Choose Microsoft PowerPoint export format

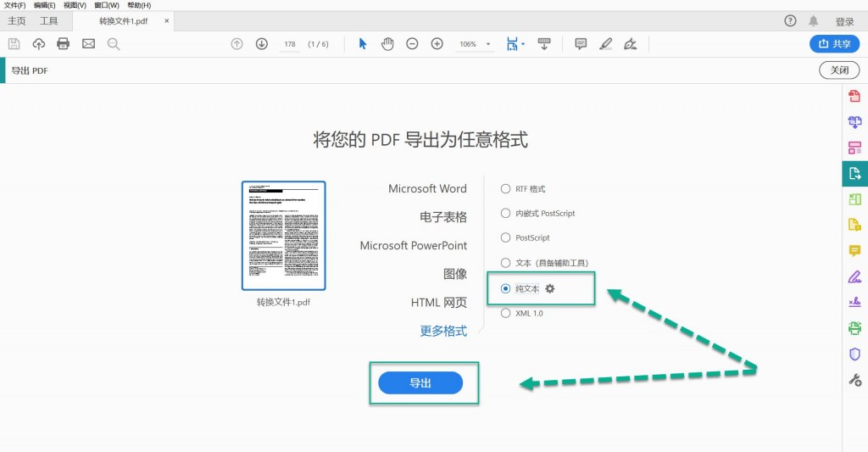coord(414,245)
